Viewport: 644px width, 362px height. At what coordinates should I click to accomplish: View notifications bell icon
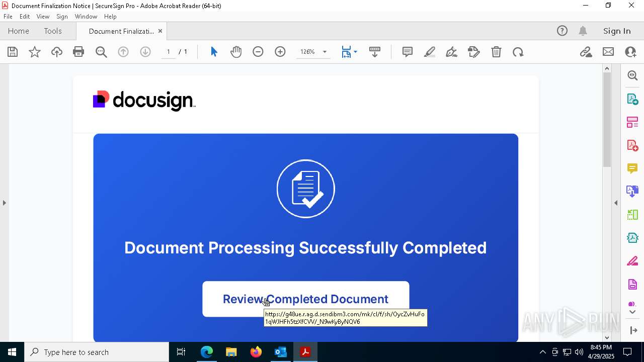583,31
